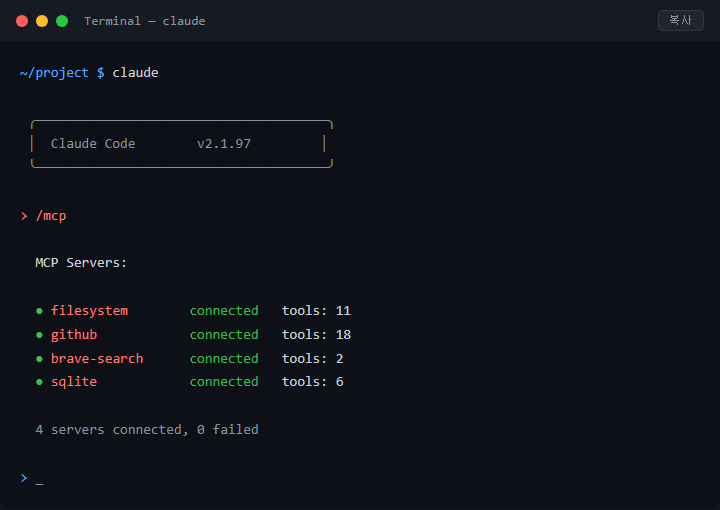Click 'tools: 18' for github

(316, 335)
